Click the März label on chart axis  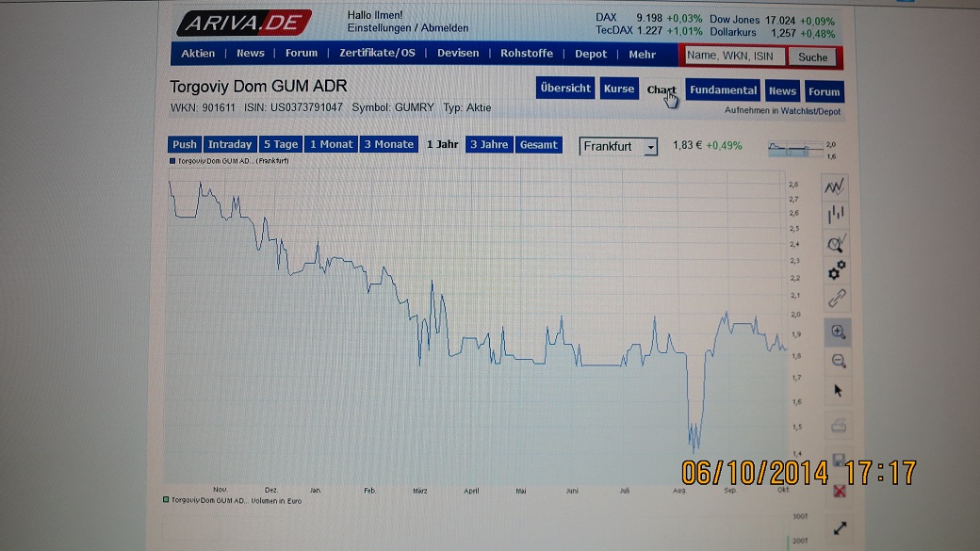click(420, 491)
